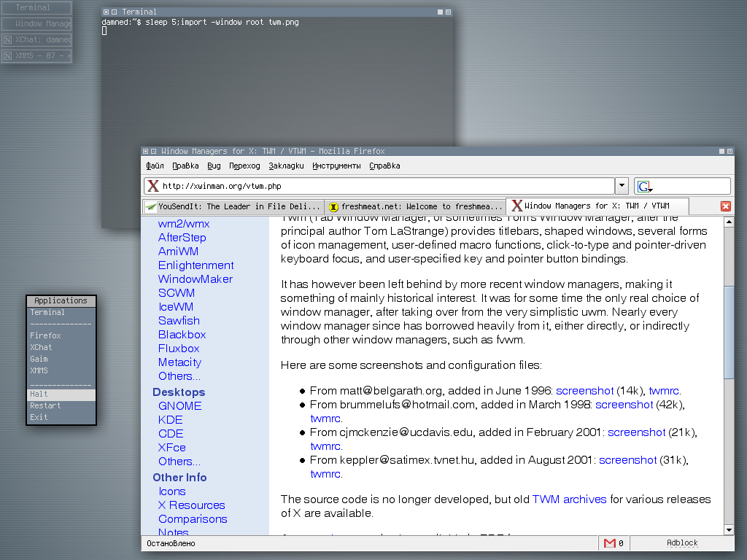The image size is (747, 560).
Task: Open the X Resources link
Action: coord(192,505)
